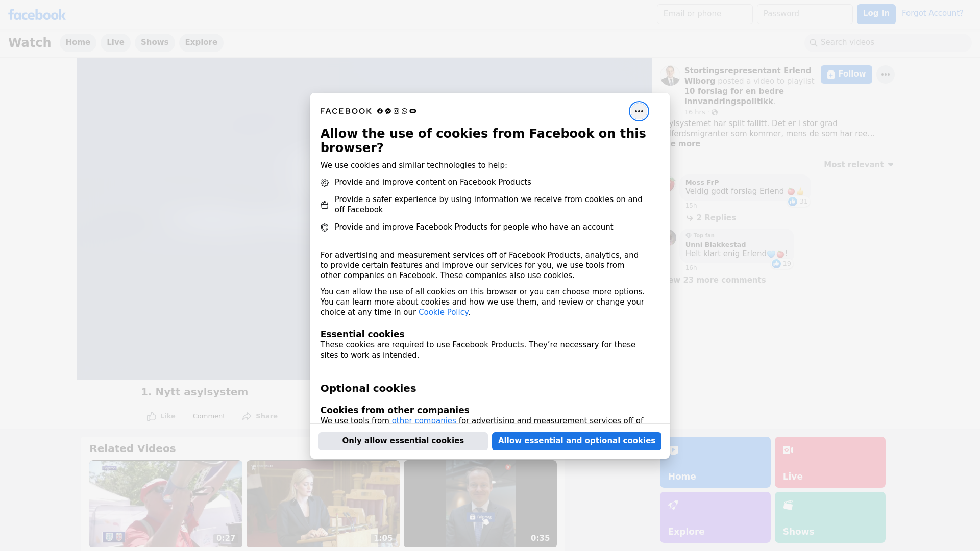Click the search magnifier icon
980x551 pixels.
(x=813, y=43)
